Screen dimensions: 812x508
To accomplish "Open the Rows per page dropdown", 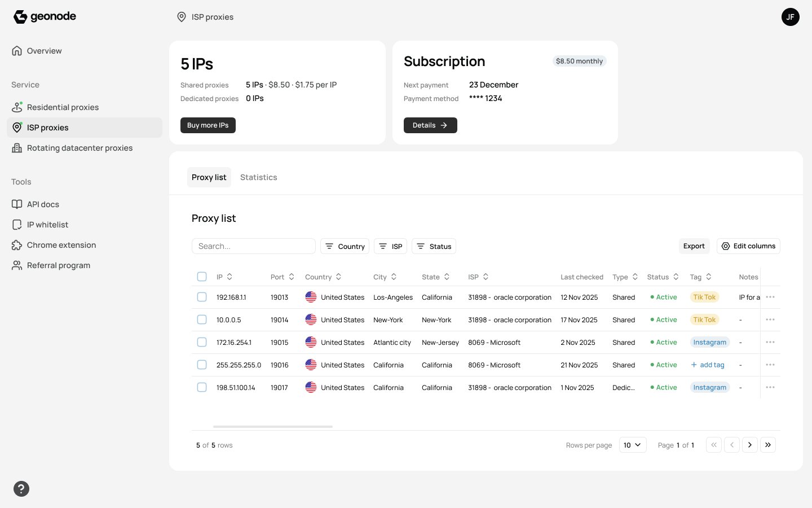I will [x=632, y=445].
